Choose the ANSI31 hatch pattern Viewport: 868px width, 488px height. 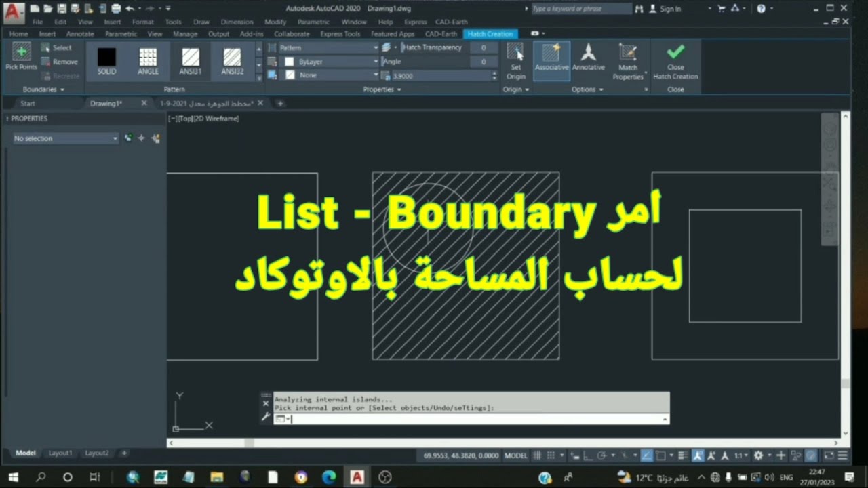coord(191,61)
